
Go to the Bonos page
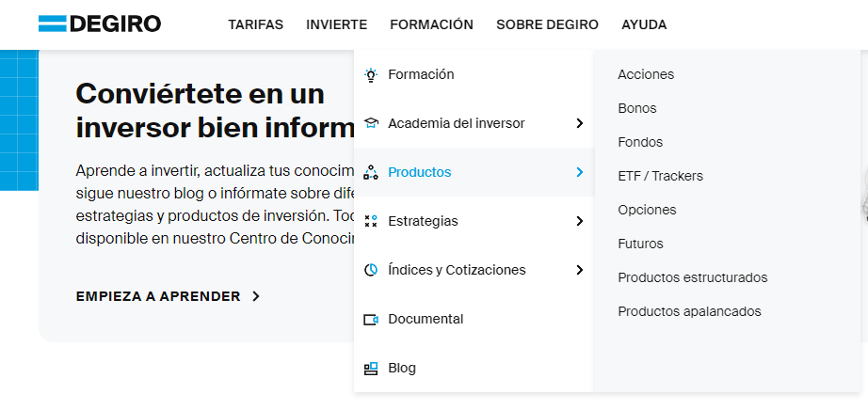(637, 108)
